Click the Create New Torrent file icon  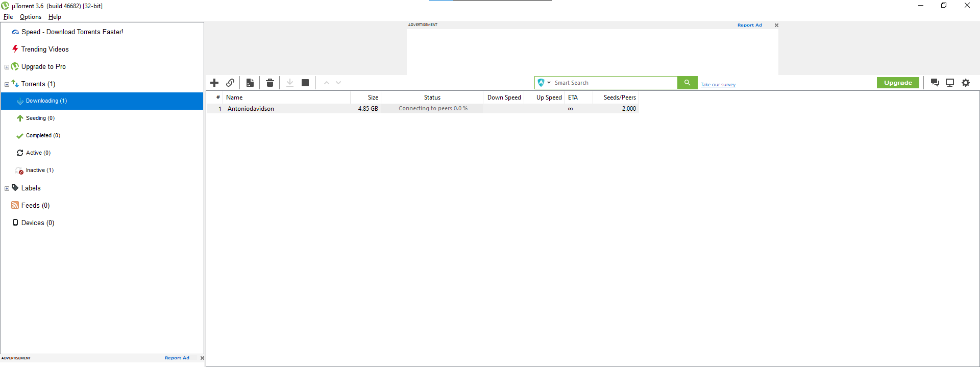pyautogui.click(x=250, y=83)
